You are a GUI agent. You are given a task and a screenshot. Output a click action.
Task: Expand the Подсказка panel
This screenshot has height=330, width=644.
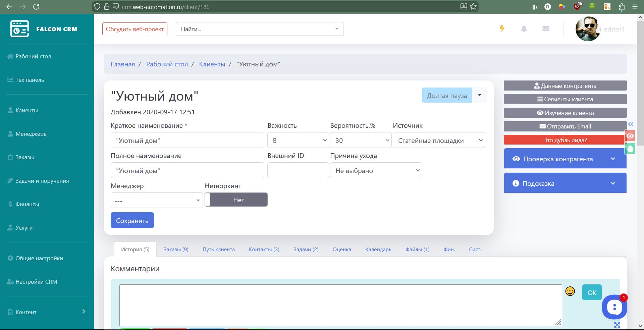point(565,183)
